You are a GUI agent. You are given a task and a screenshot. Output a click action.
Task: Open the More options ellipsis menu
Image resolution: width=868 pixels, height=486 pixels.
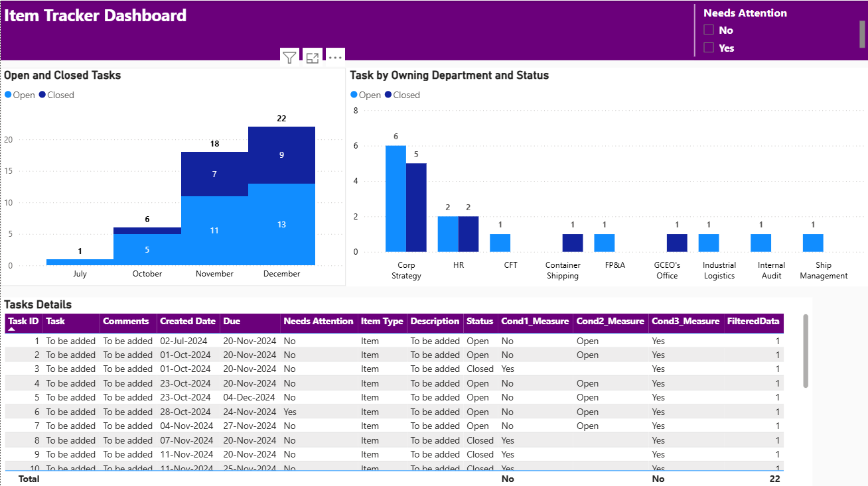pyautogui.click(x=335, y=57)
